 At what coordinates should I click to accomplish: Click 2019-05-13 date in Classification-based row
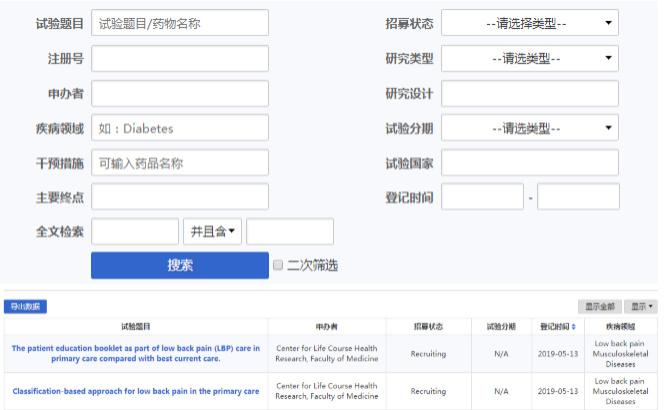(558, 391)
